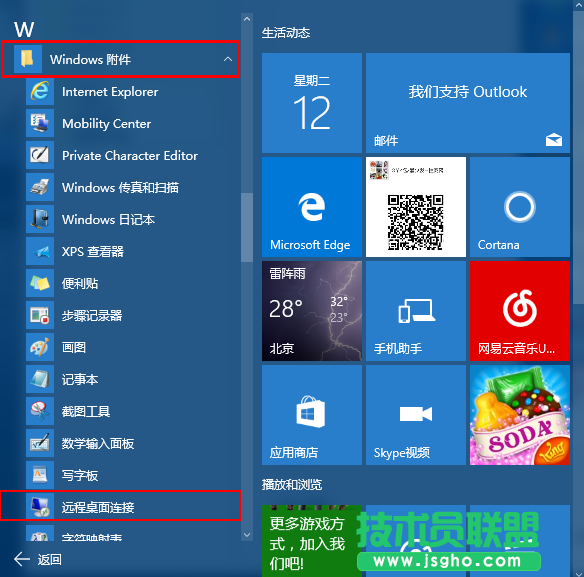Select the Mobility Center text label
The height and width of the screenshot is (577, 584).
pos(107,124)
